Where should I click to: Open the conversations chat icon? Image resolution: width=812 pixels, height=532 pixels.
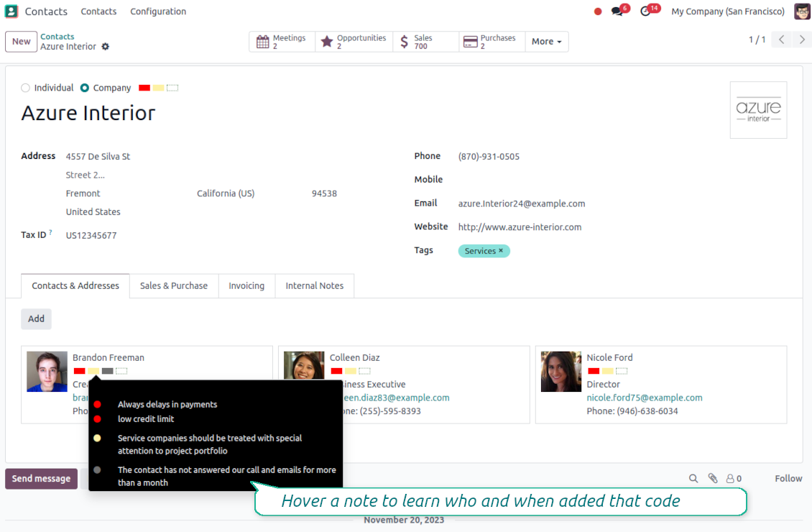click(617, 12)
